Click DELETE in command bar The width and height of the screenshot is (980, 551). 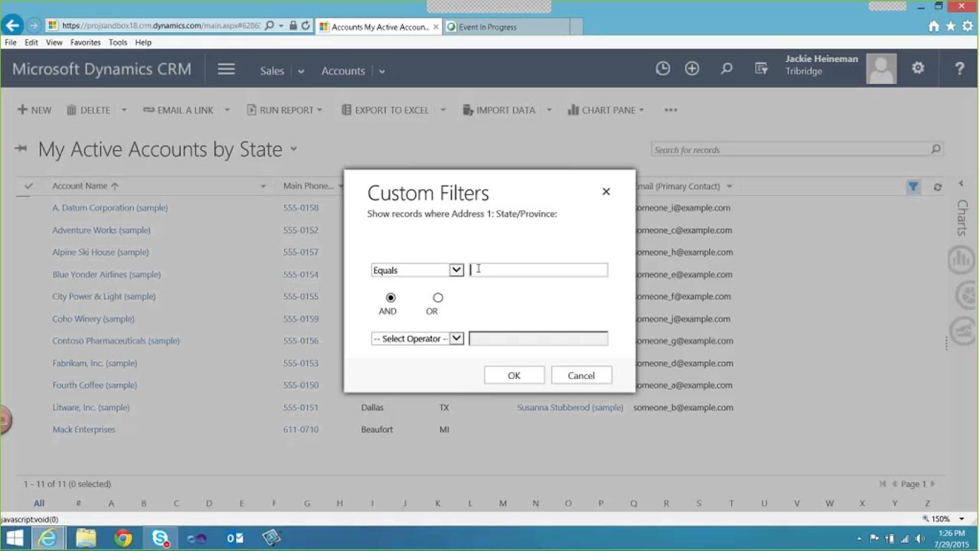coord(88,110)
